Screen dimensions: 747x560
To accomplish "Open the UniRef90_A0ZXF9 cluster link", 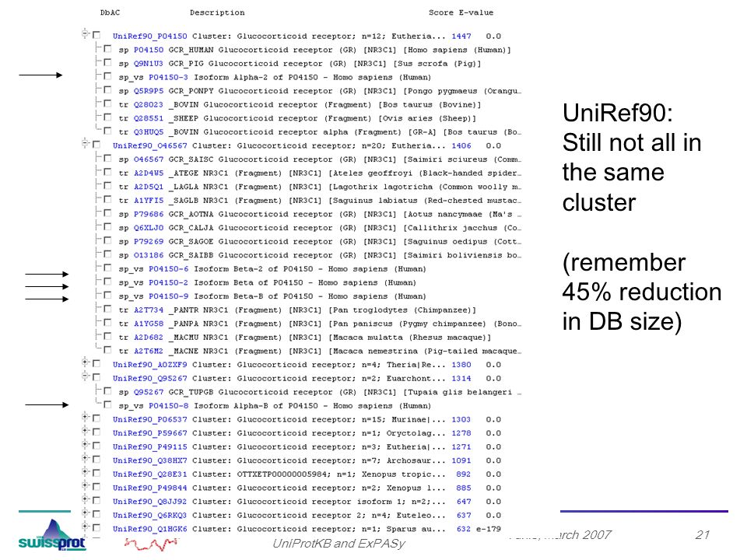I will [149, 365].
